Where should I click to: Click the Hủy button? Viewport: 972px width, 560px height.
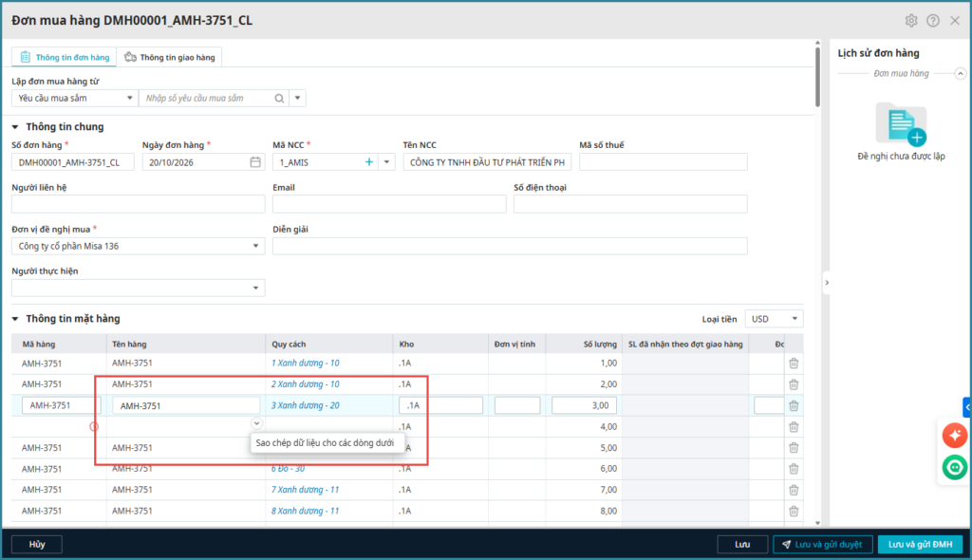coord(37,545)
